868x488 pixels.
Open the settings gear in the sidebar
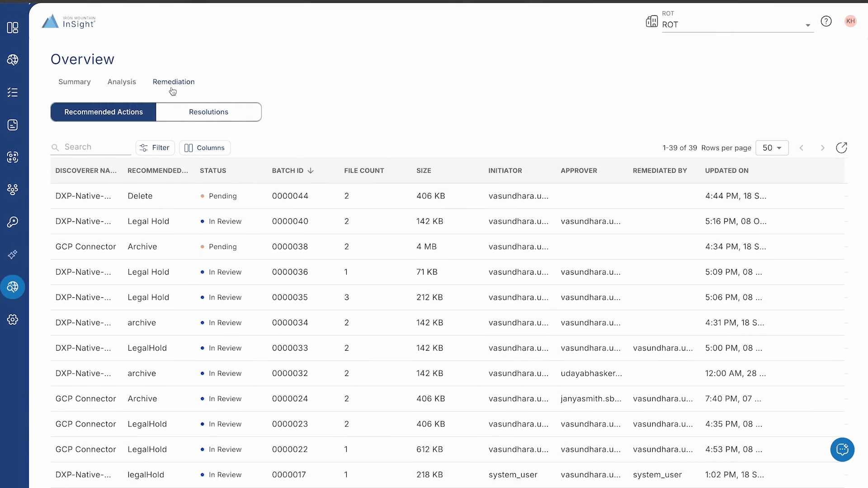(13, 319)
